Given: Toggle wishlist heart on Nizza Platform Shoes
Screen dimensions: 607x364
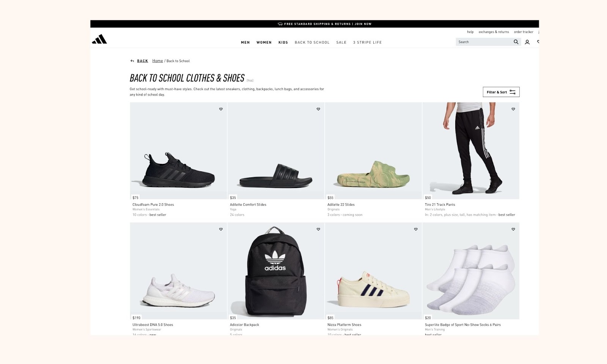Looking at the screenshot, I should pos(416,229).
